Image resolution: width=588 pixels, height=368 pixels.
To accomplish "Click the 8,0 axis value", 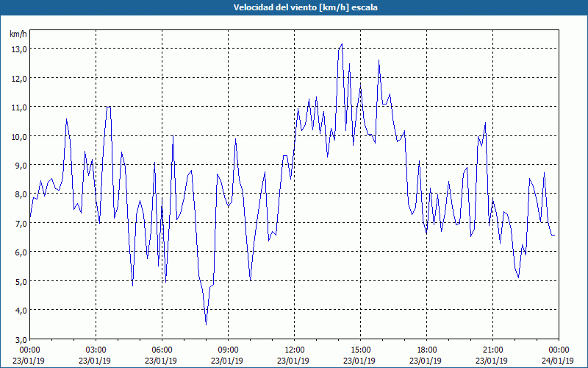I will pyautogui.click(x=20, y=194).
